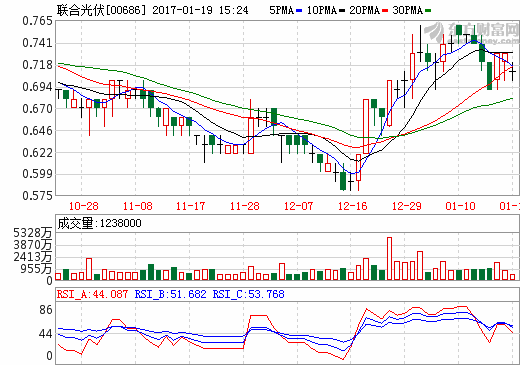Click the 5328万 volume axis label
This screenshot has width=520, height=365.
coord(33,233)
